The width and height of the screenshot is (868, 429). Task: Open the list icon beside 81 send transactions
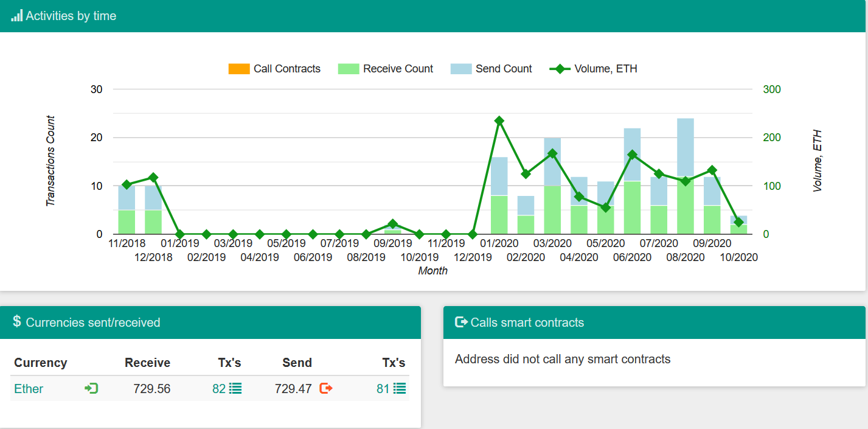pos(400,388)
